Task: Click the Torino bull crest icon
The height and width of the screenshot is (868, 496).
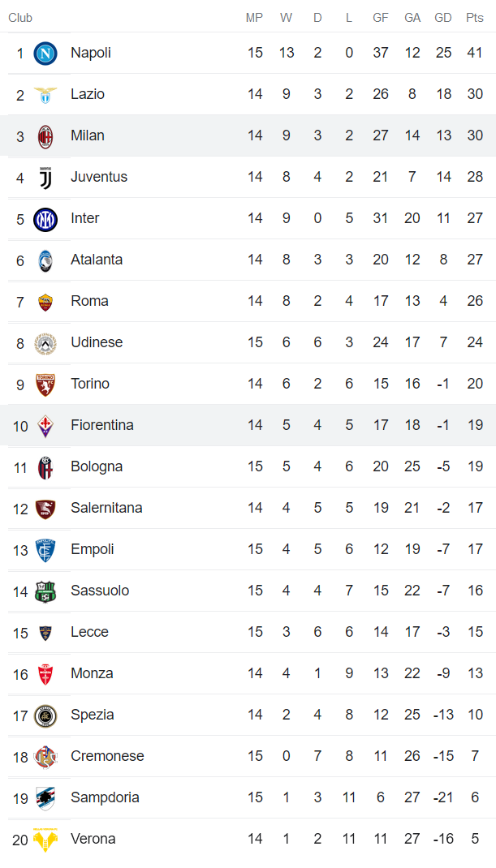Action: (45, 385)
